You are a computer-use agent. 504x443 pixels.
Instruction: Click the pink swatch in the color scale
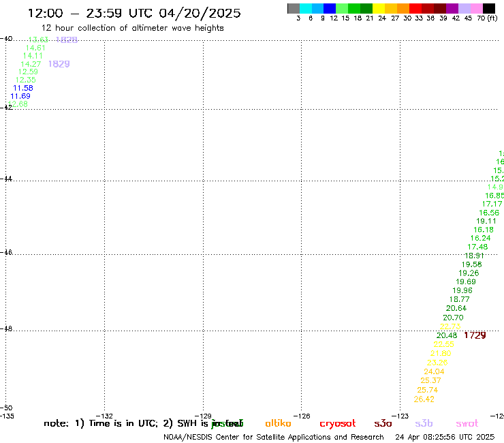click(477, 8)
